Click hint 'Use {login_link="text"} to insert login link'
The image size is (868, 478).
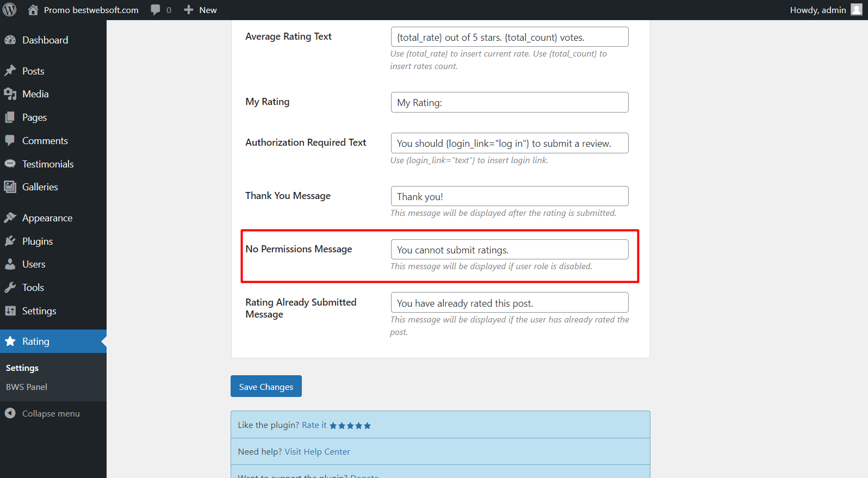point(469,160)
